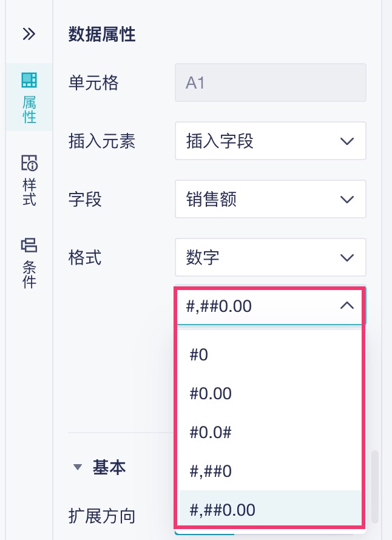Click the 属性 label in sidebar

pos(29,109)
